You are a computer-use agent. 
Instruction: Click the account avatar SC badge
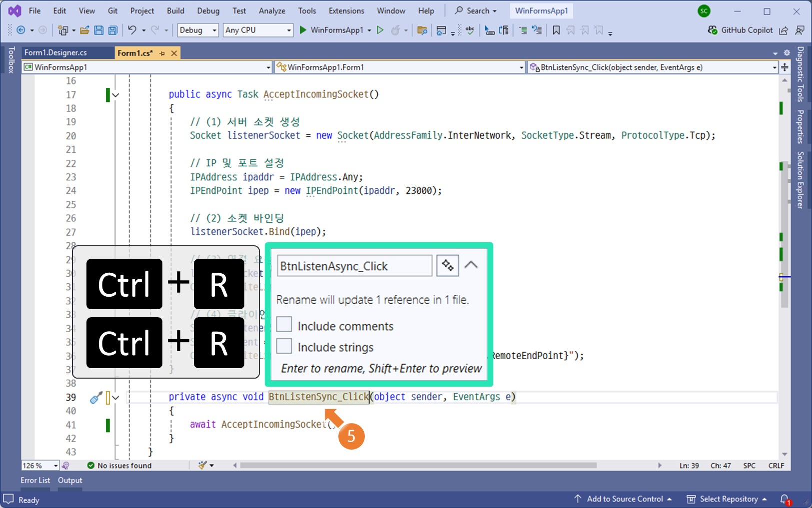[704, 10]
